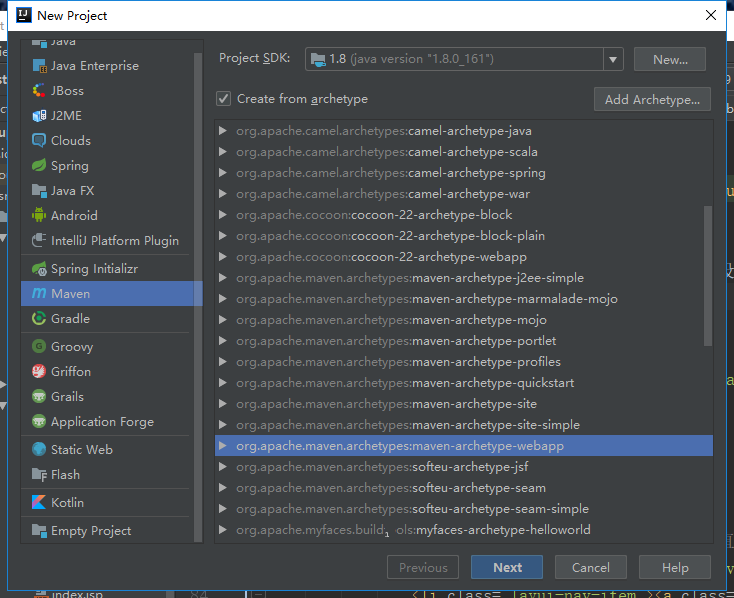Select maven-archetype-marmalade-mojo row
The height and width of the screenshot is (598, 734).
(x=464, y=299)
